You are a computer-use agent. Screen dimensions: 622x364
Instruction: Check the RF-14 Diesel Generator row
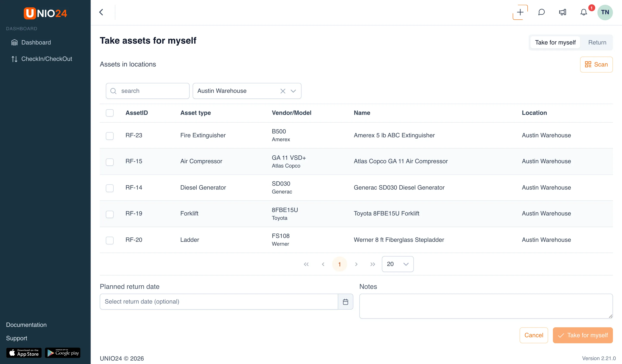tap(109, 188)
